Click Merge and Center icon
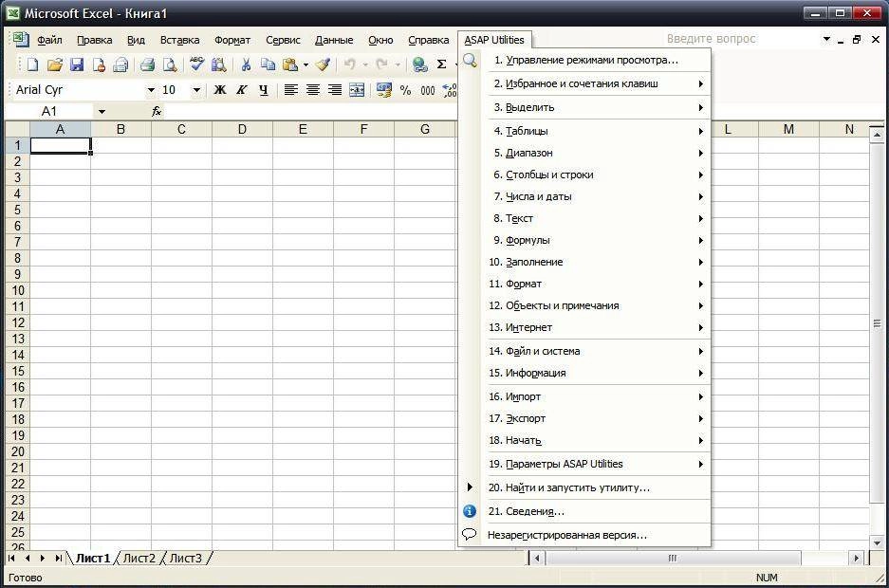The image size is (889, 588). point(357,89)
